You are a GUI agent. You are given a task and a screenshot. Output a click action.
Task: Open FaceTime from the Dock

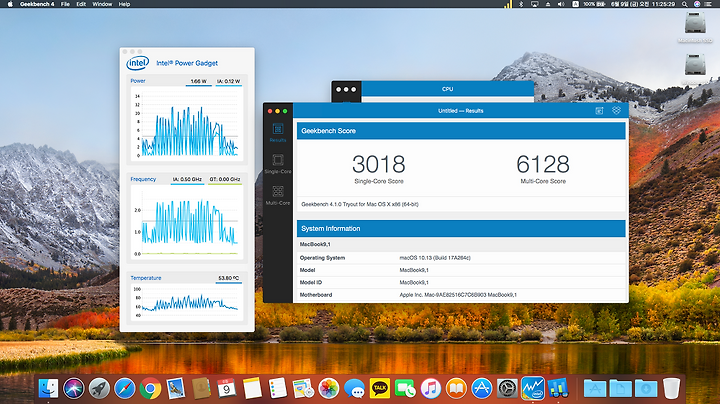point(405,388)
